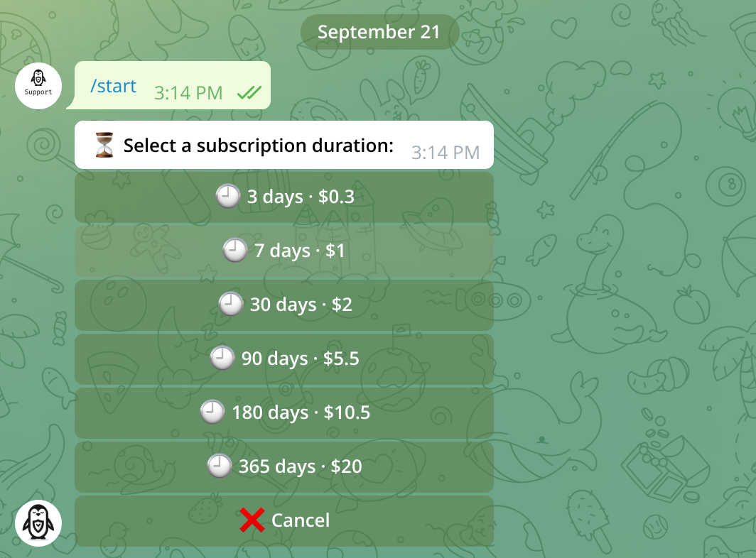
Task: Click the clock icon on 180 days option
Action: [212, 412]
